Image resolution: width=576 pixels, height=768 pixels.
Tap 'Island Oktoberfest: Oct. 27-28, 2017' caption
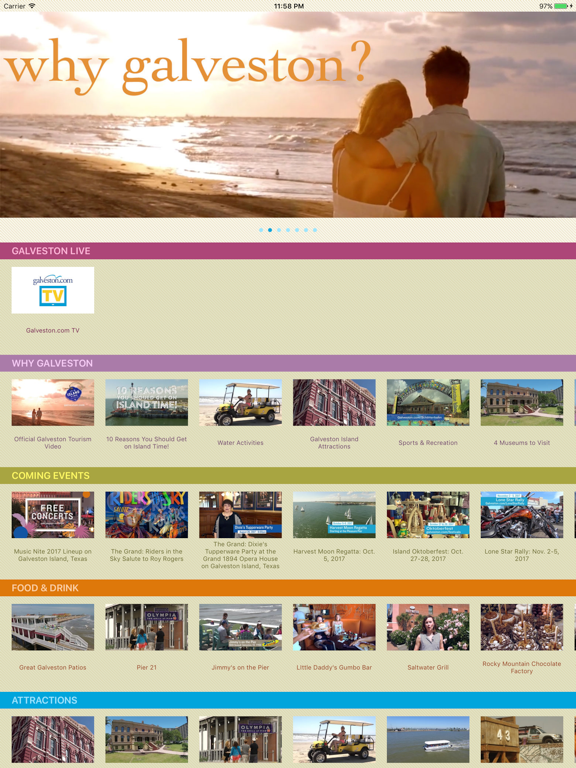[x=428, y=555]
